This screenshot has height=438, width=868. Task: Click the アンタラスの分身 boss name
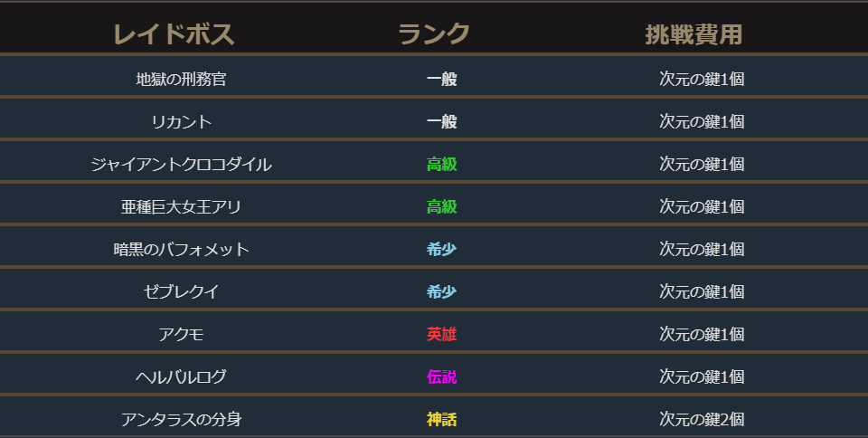[181, 419]
